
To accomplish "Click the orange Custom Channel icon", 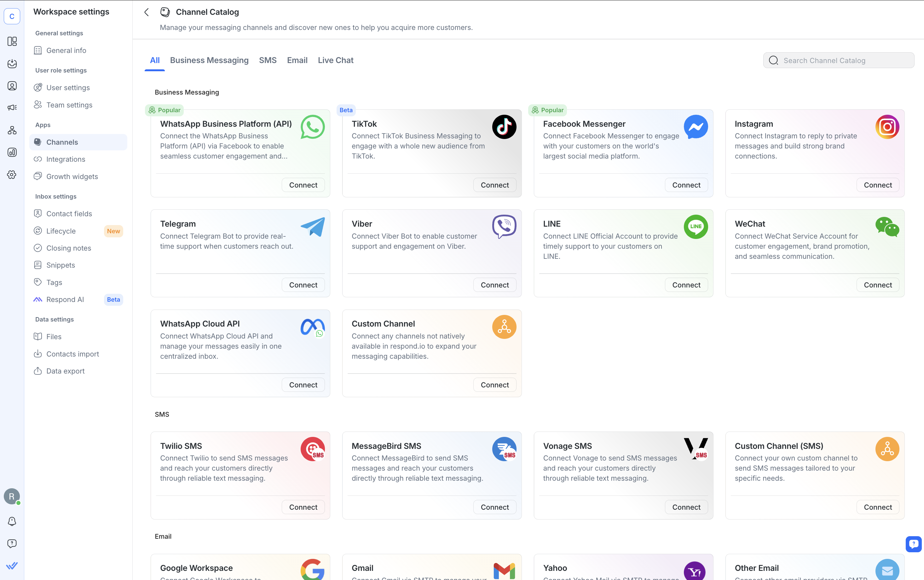I will pyautogui.click(x=504, y=327).
